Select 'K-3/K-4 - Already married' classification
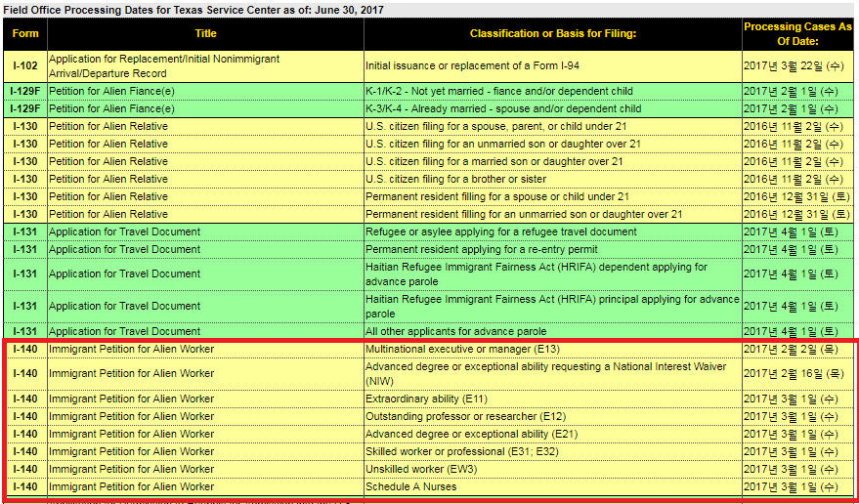This screenshot has width=859, height=504. coord(503,108)
